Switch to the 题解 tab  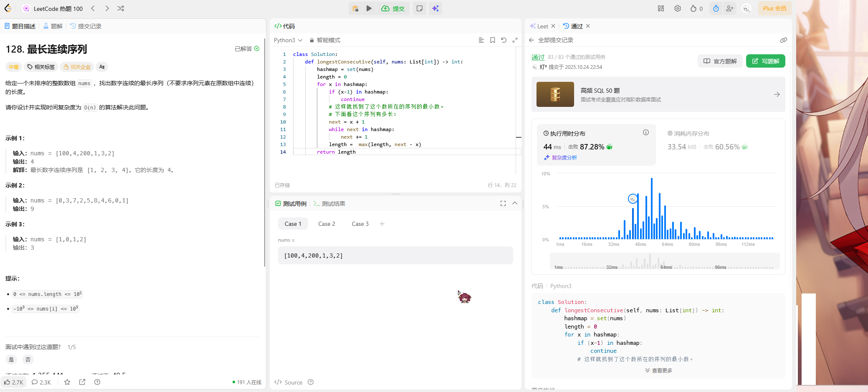coord(53,26)
